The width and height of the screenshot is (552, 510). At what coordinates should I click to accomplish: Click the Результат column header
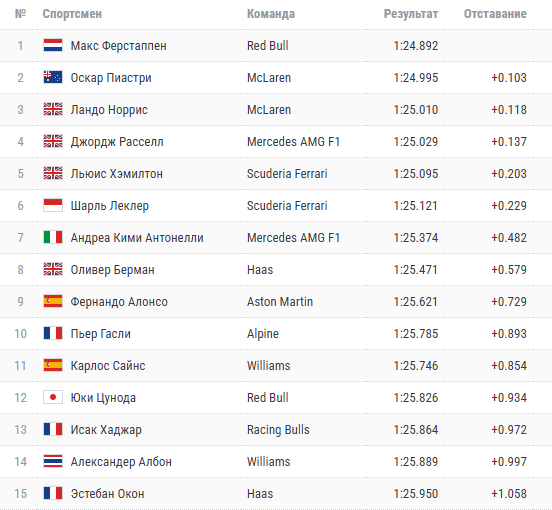(x=410, y=14)
